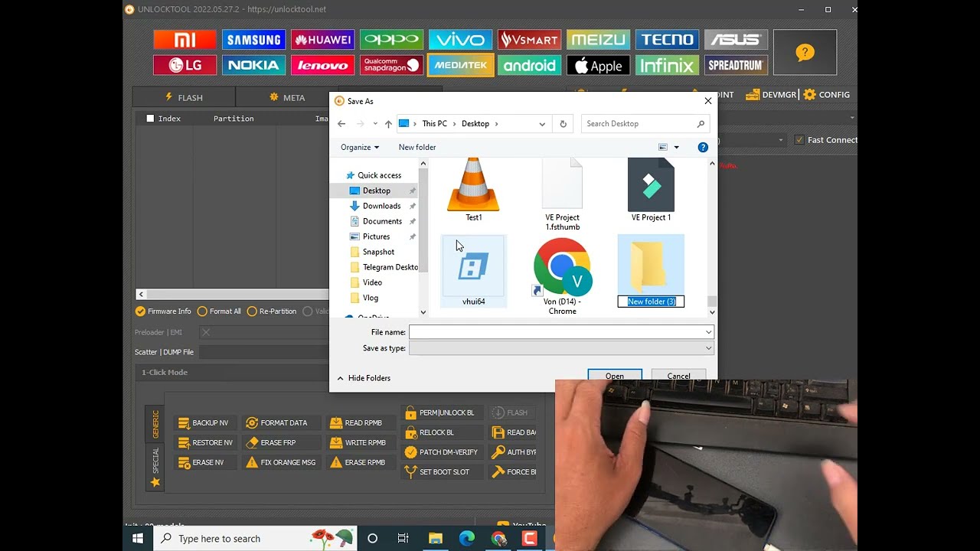Go up one folder level arrow
The height and width of the screenshot is (551, 980).
388,124
